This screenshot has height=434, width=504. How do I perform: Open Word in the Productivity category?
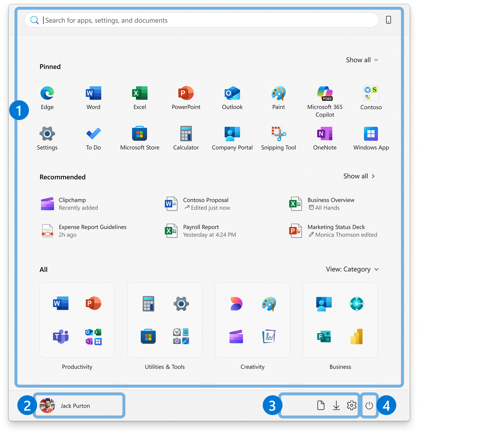(x=61, y=303)
